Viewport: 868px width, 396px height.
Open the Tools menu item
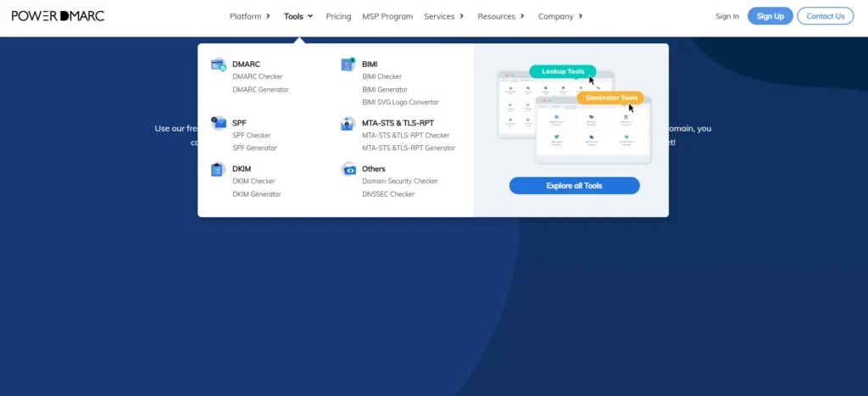click(x=293, y=17)
